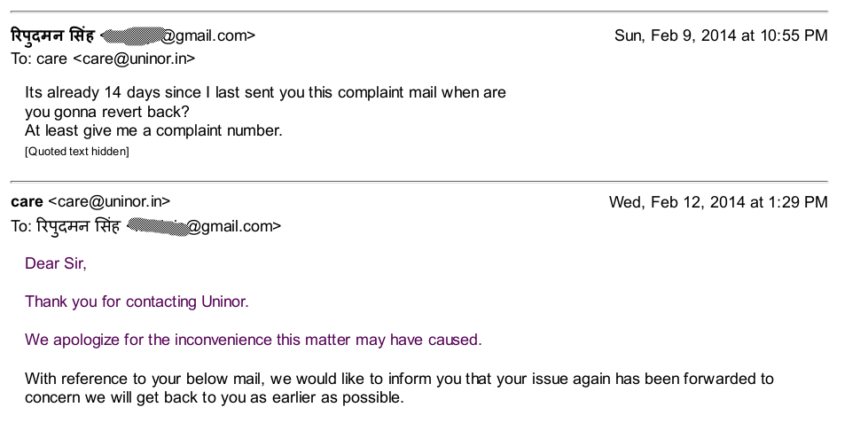
Task: Click the line ending earlier as possible
Action: (x=215, y=397)
